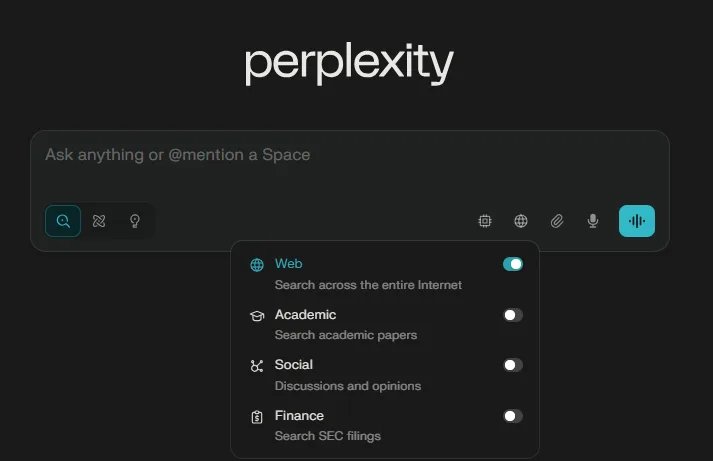Image resolution: width=713 pixels, height=461 pixels.
Task: Switch to the Research mode icon
Action: pos(99,221)
